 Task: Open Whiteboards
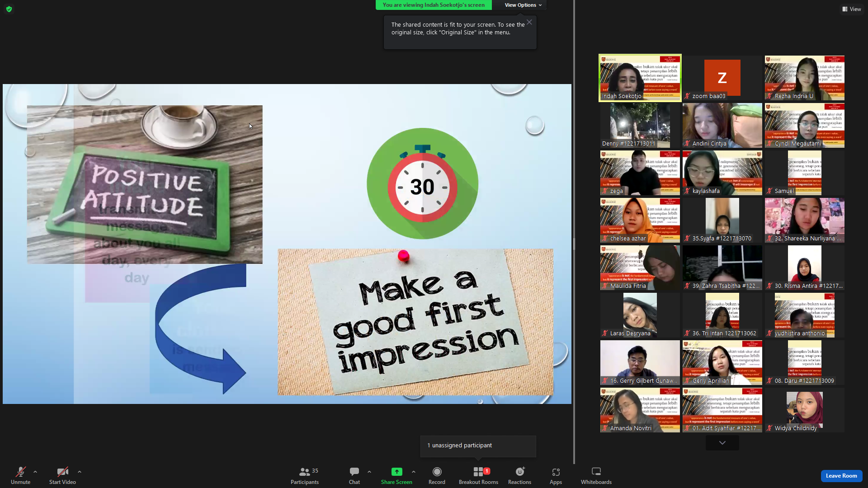coord(596,475)
